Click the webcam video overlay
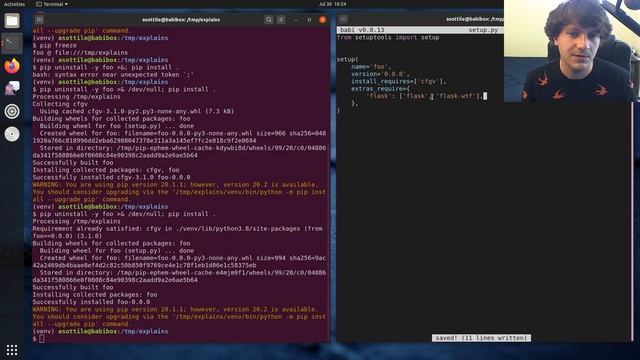 point(572,51)
